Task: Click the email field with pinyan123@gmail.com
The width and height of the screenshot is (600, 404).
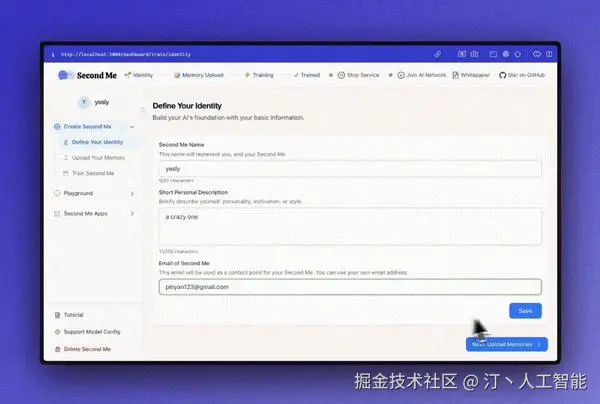Action: click(x=350, y=287)
